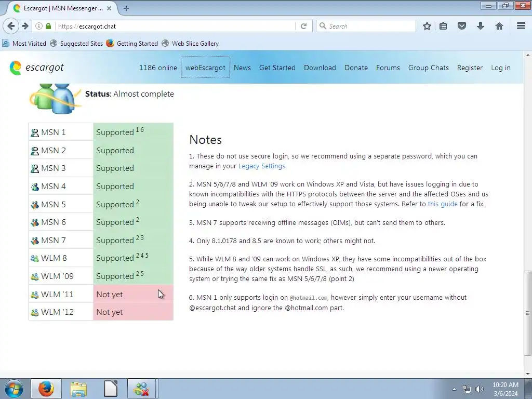Click the 'Notes' heading

point(205,140)
